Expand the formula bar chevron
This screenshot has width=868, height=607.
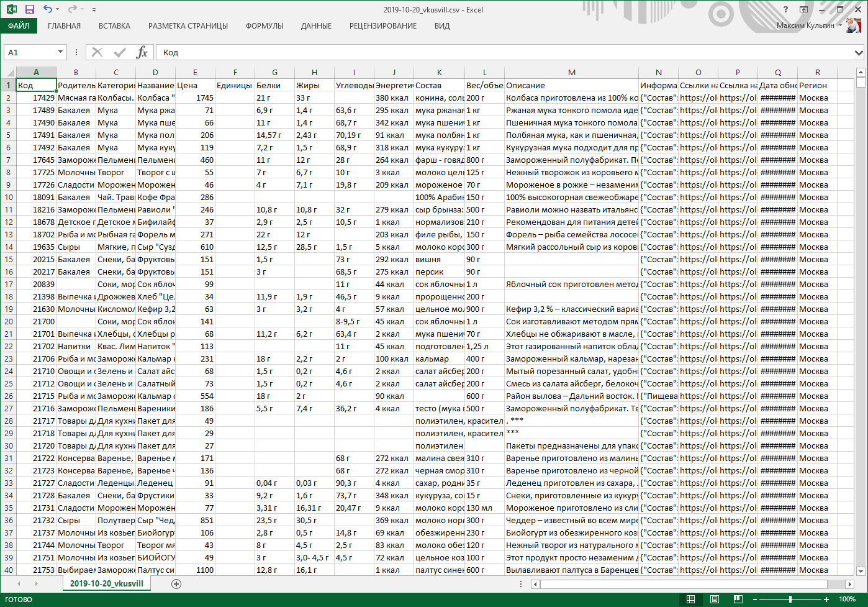tap(859, 52)
